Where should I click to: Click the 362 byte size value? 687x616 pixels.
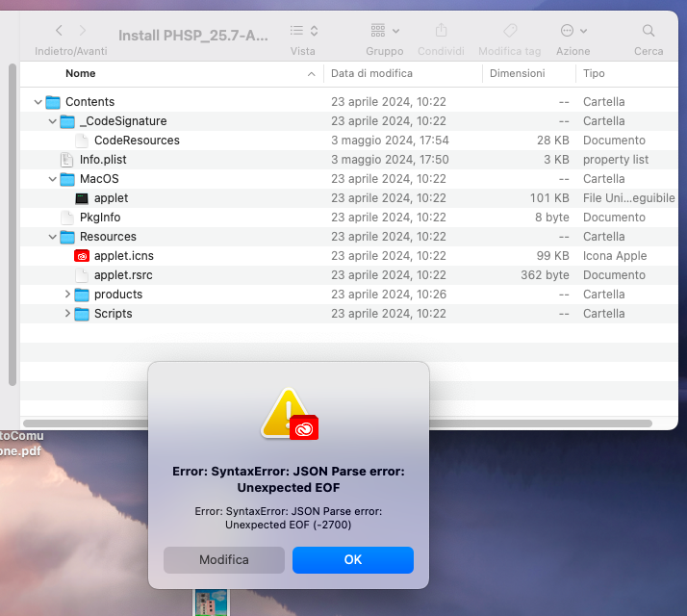(x=545, y=275)
